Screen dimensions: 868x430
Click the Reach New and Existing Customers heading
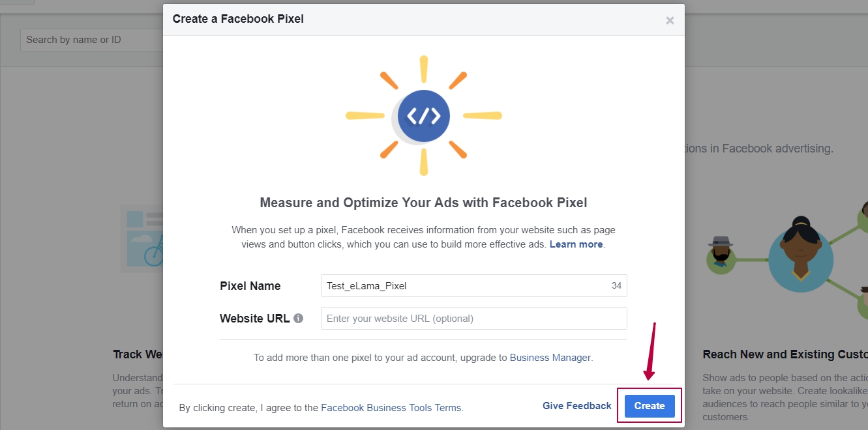[x=785, y=354]
